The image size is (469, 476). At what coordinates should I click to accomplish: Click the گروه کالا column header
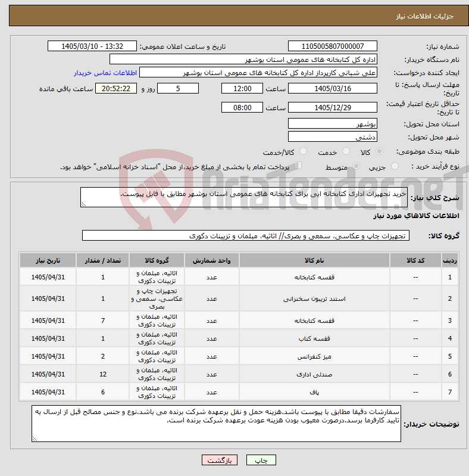click(x=157, y=260)
